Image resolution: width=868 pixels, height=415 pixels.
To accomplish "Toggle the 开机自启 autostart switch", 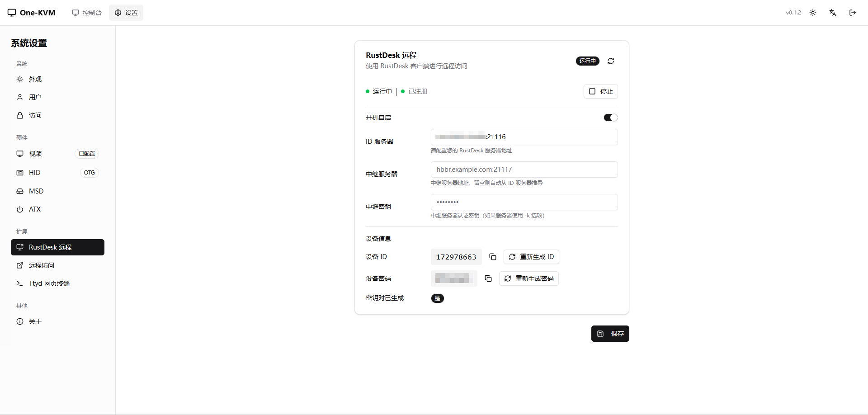I will (610, 118).
